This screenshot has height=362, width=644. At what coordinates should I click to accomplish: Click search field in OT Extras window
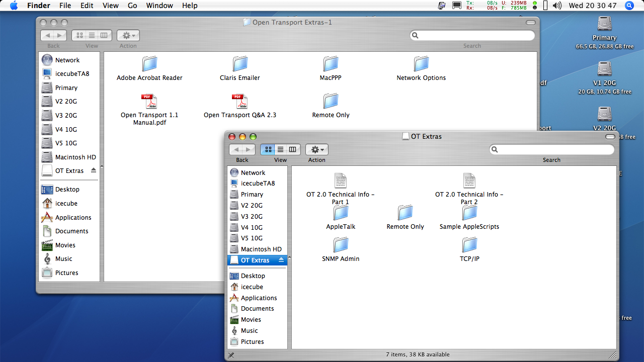pyautogui.click(x=552, y=149)
